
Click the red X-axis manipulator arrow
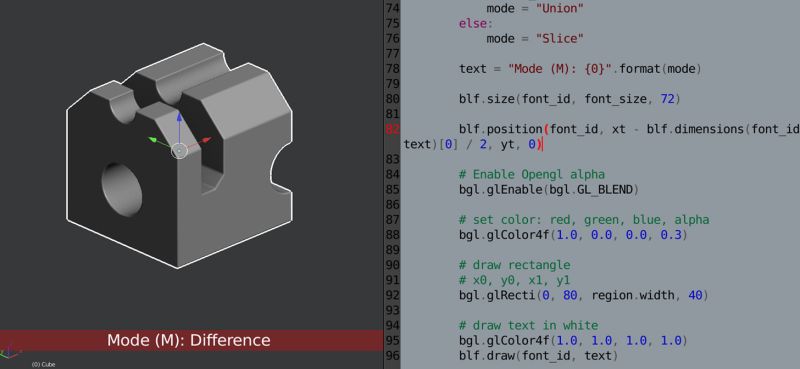(206, 139)
